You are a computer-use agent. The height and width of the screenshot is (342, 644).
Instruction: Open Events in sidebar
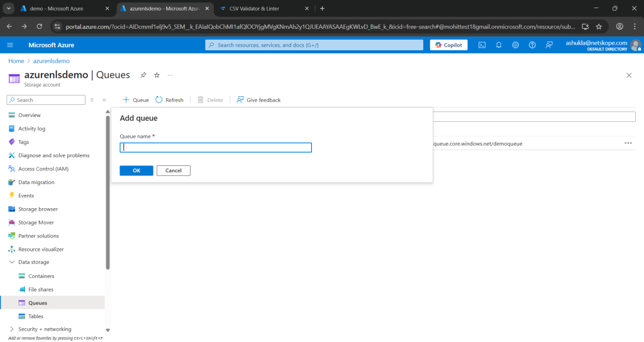[26, 196]
